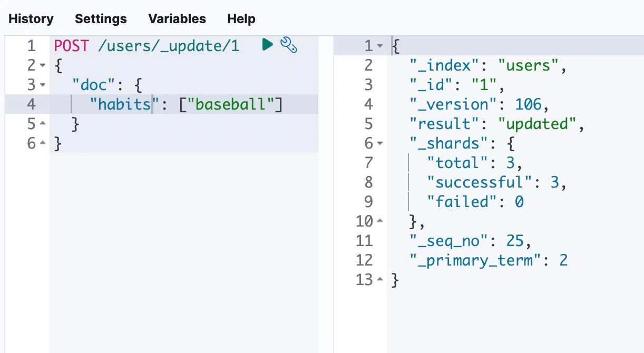Image resolution: width=644 pixels, height=353 pixels.
Task: Click line number 4 in request gutter
Action: pyautogui.click(x=31, y=104)
